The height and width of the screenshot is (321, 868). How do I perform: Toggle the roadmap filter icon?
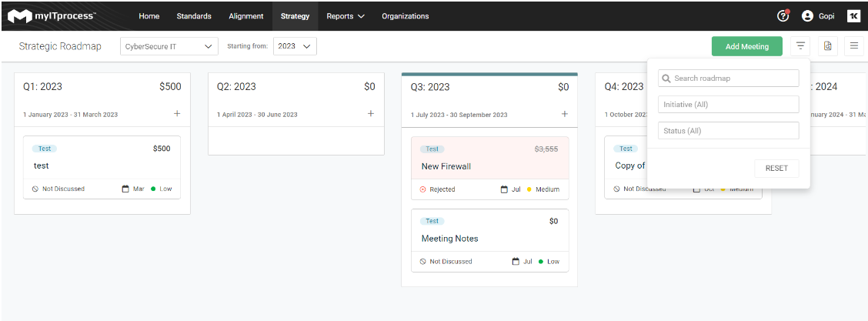click(800, 46)
